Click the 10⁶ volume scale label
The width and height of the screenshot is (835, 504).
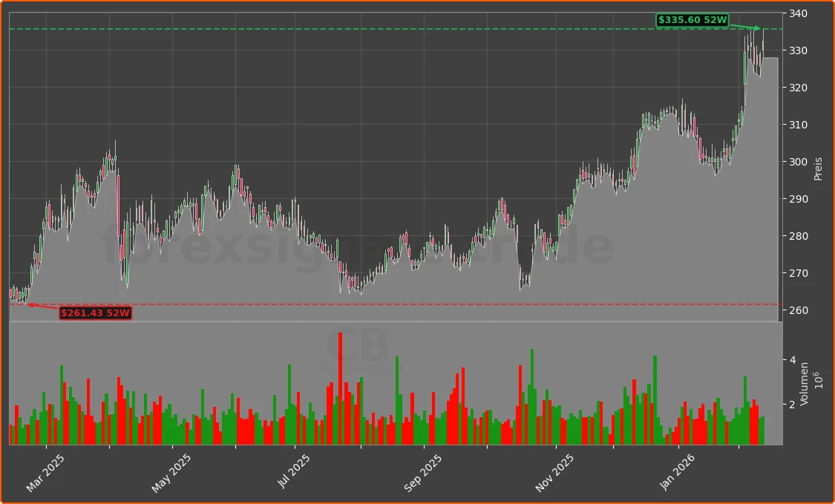(x=819, y=380)
